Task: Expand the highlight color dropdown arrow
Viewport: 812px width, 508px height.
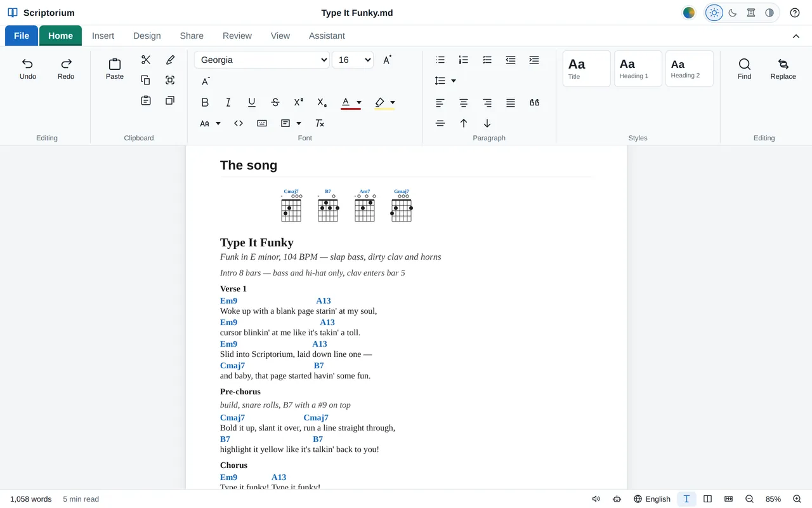Action: 393,102
